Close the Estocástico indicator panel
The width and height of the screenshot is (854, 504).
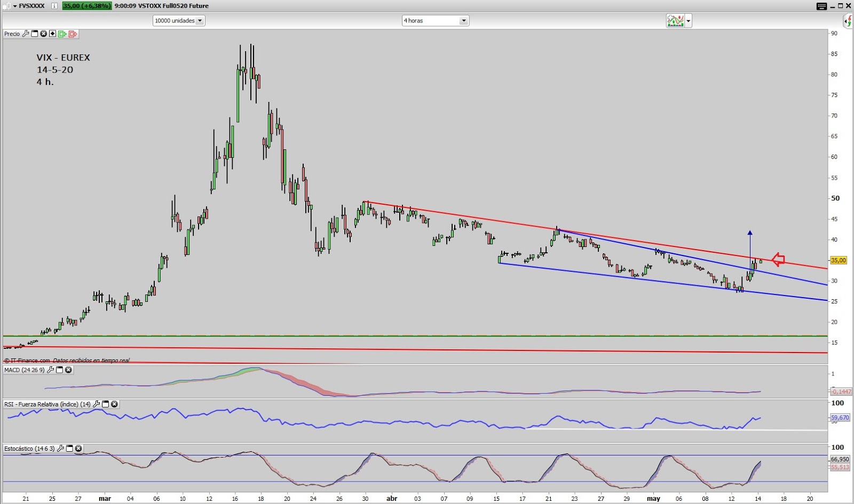[78, 449]
